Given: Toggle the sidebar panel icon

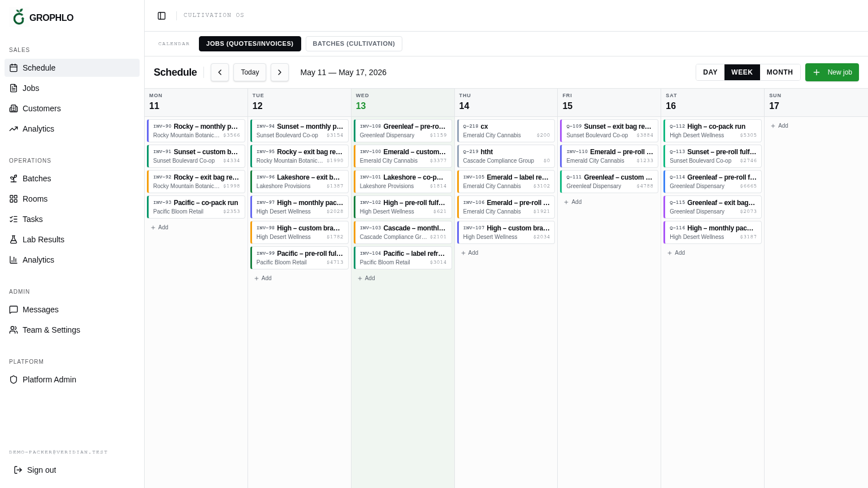Looking at the screenshot, I should (x=162, y=16).
